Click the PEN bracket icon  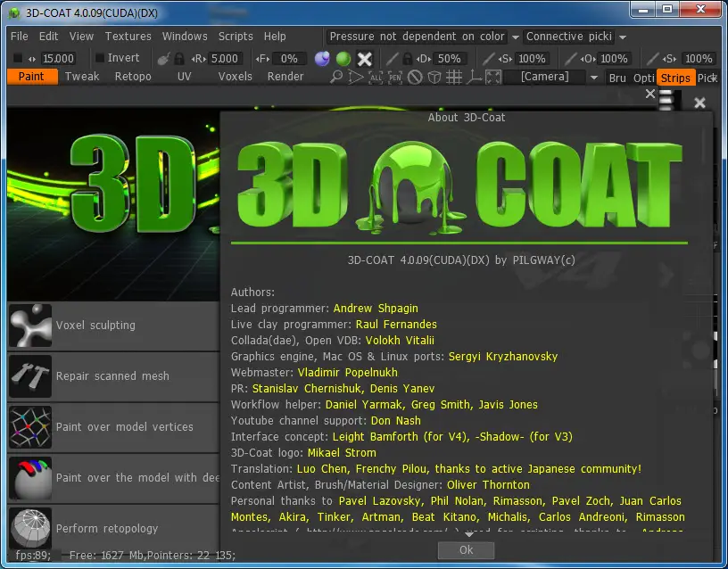coord(395,77)
